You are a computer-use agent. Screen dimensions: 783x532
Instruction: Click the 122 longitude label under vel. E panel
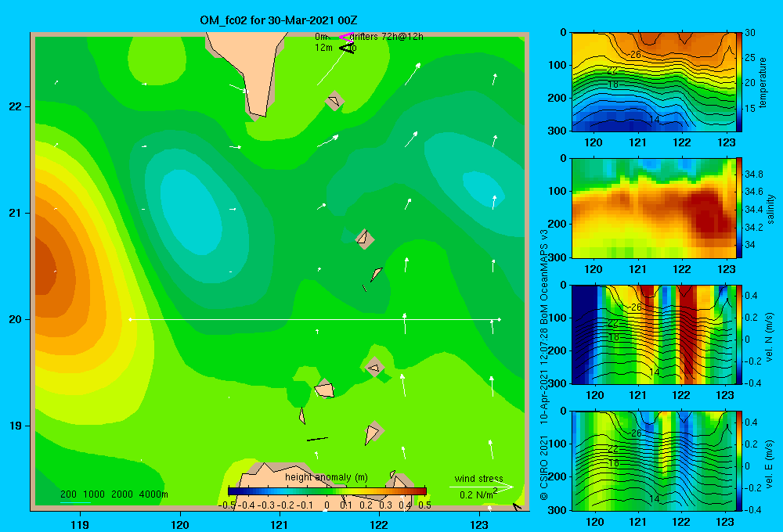681,522
